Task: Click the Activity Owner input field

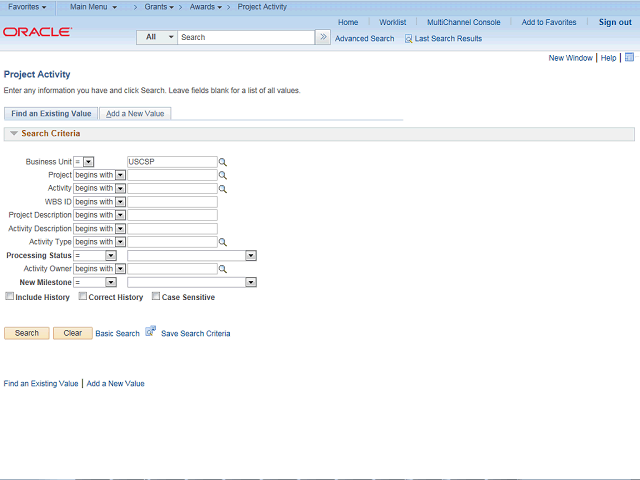Action: 172,269
